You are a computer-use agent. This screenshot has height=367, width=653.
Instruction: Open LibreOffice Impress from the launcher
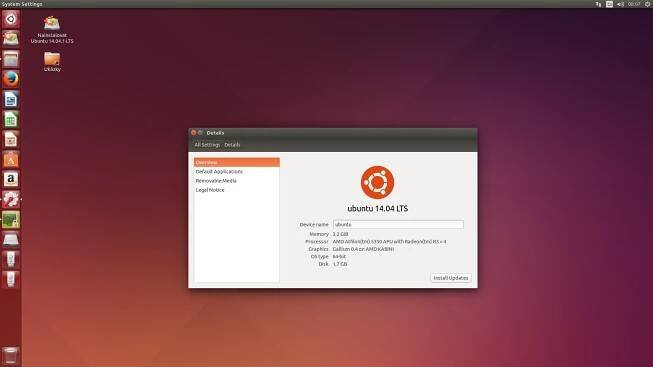point(11,140)
